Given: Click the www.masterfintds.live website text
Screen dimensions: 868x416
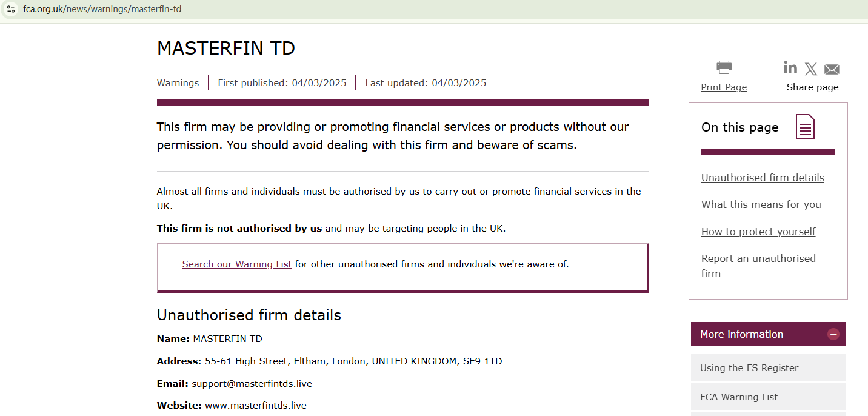Looking at the screenshot, I should pyautogui.click(x=255, y=406).
